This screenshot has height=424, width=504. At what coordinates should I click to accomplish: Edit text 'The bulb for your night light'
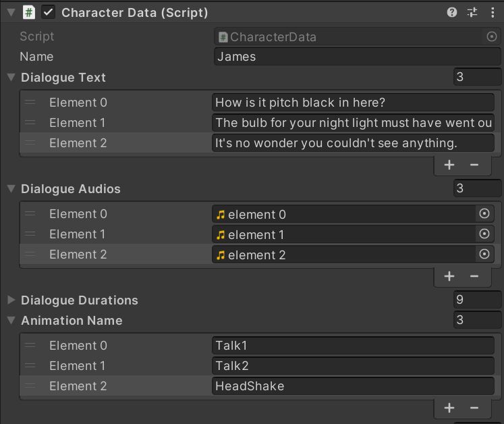point(353,123)
